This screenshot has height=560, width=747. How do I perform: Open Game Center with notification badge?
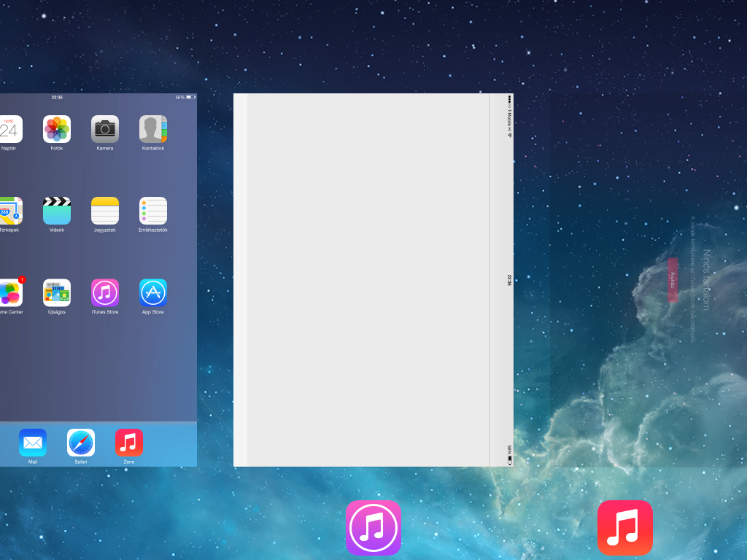pyautogui.click(x=10, y=293)
